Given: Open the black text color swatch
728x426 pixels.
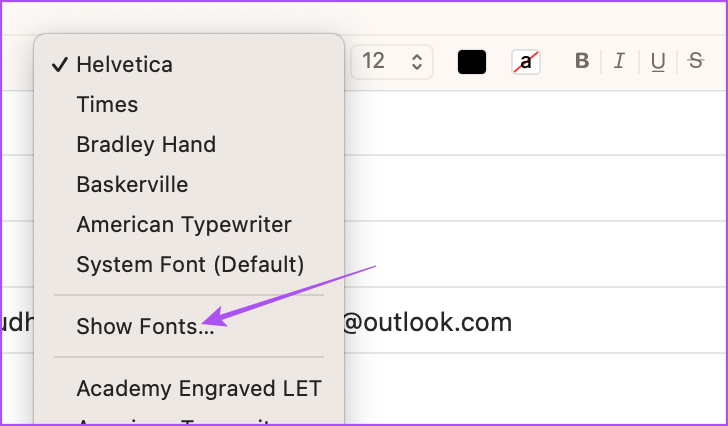Looking at the screenshot, I should tap(472, 62).
